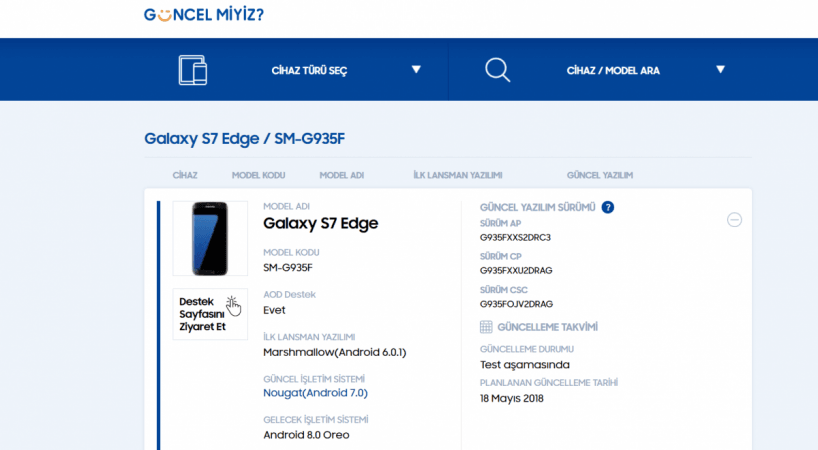Select the Model Adı column header
This screenshot has height=450, width=818.
(342, 175)
